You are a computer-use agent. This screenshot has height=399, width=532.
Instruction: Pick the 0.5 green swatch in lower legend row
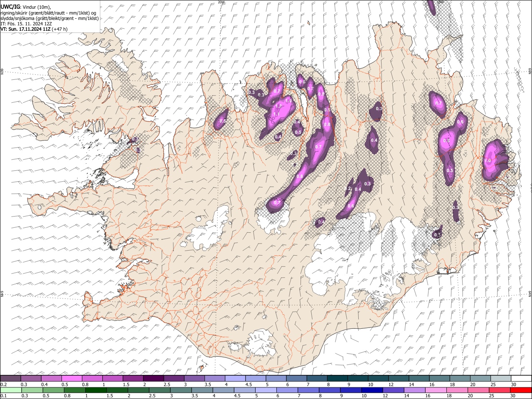[x=54, y=390]
